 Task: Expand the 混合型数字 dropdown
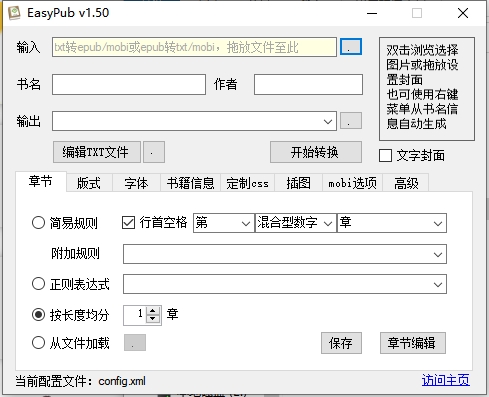(x=295, y=223)
